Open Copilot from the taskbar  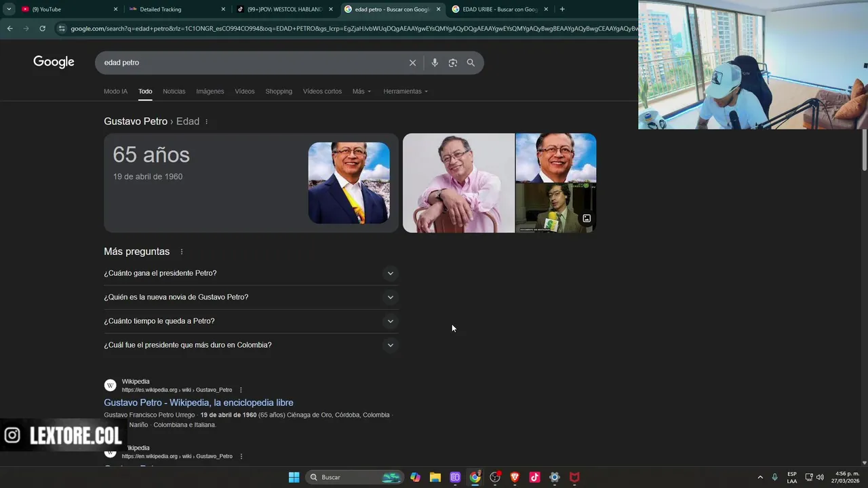[415, 477]
